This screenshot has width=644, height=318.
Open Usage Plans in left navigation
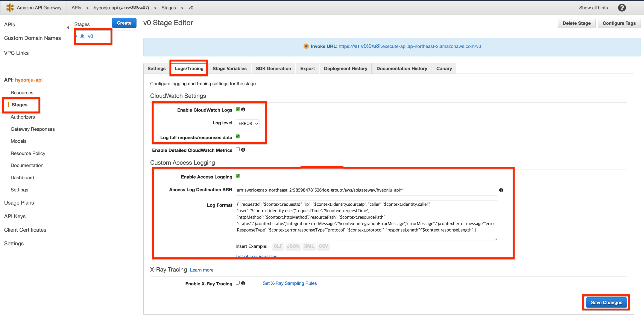19,203
